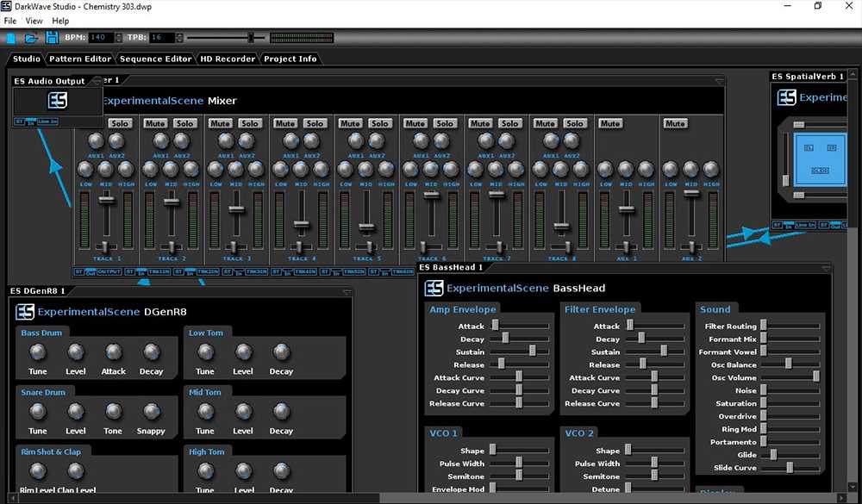Mute Track 1 in the mixer

tap(91, 123)
